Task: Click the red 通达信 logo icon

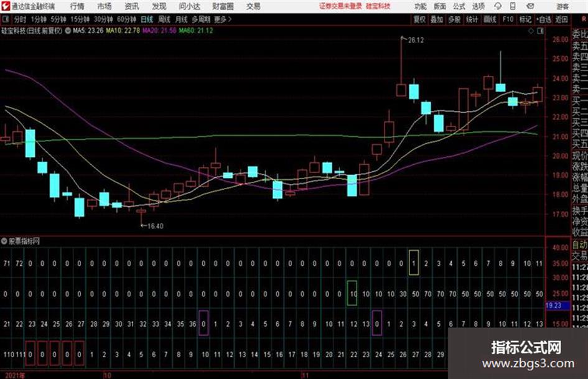Action: [6, 6]
